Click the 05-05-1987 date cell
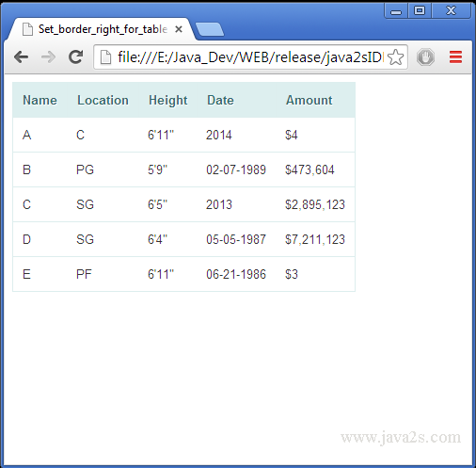This screenshot has height=468, width=476. coord(236,239)
